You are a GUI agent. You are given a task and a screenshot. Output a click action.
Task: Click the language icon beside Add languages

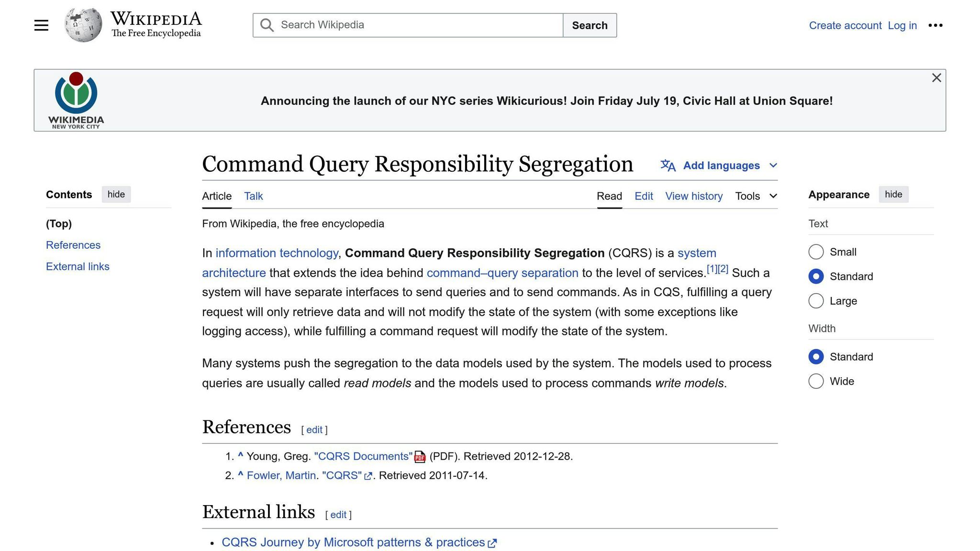coord(668,165)
